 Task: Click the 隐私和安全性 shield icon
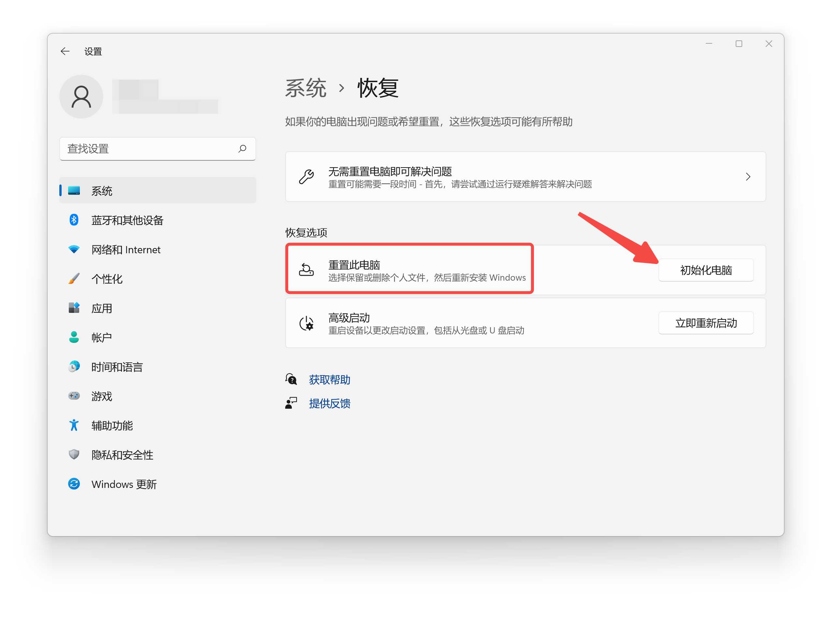[x=74, y=454]
